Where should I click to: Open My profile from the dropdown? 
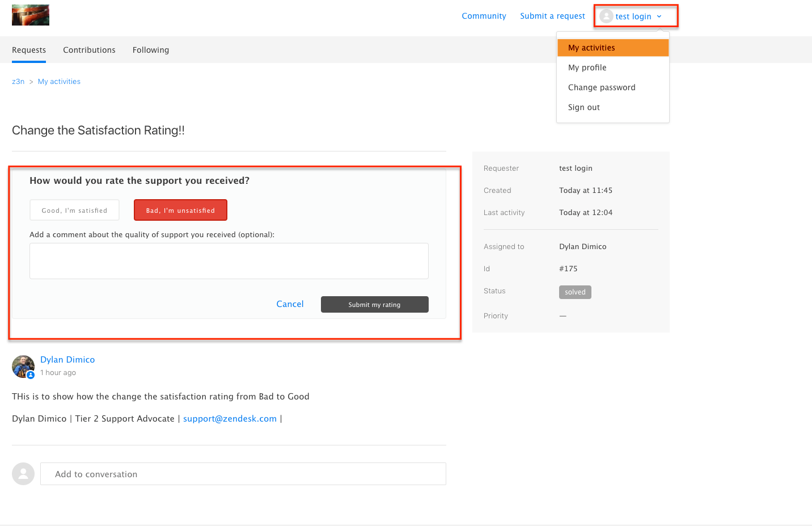click(x=587, y=68)
